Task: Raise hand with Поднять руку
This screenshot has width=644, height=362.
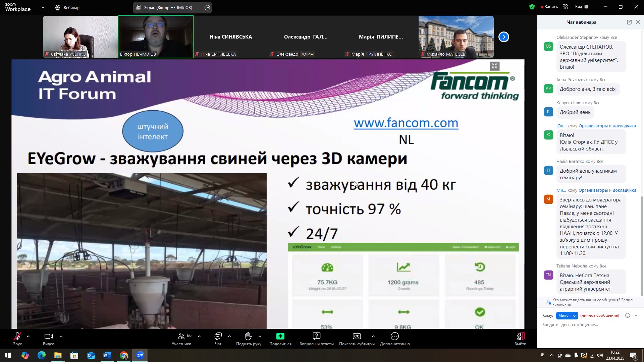Action: (x=249, y=339)
